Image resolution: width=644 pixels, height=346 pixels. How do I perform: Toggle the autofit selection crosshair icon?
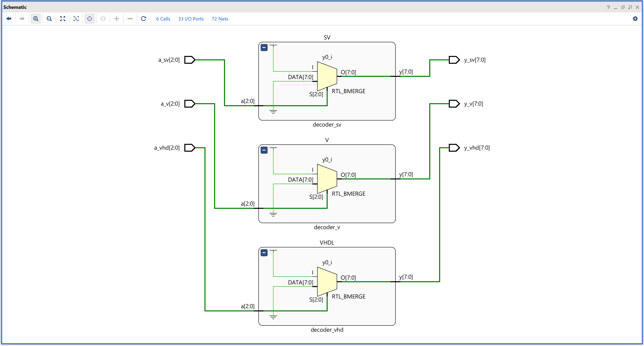pos(90,19)
